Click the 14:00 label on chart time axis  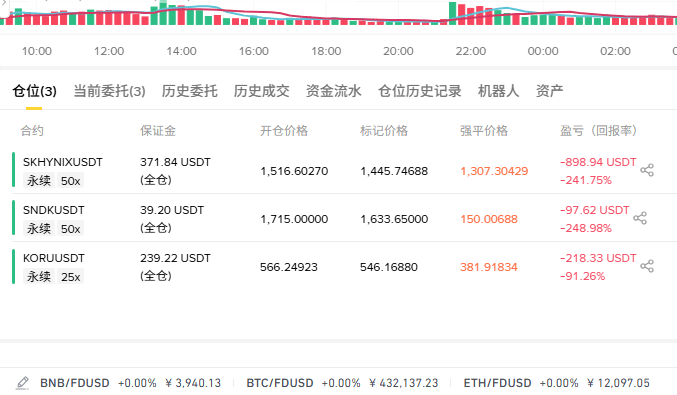(x=181, y=51)
